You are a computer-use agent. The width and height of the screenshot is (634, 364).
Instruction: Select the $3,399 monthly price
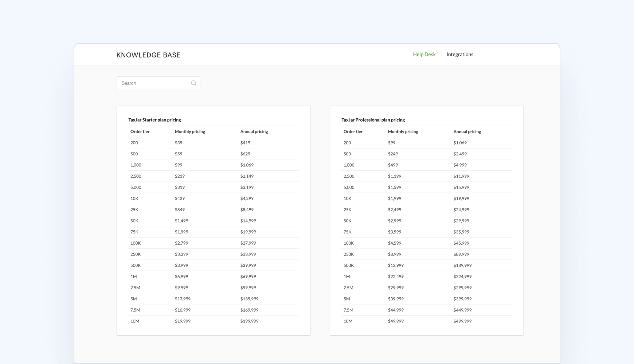click(181, 254)
